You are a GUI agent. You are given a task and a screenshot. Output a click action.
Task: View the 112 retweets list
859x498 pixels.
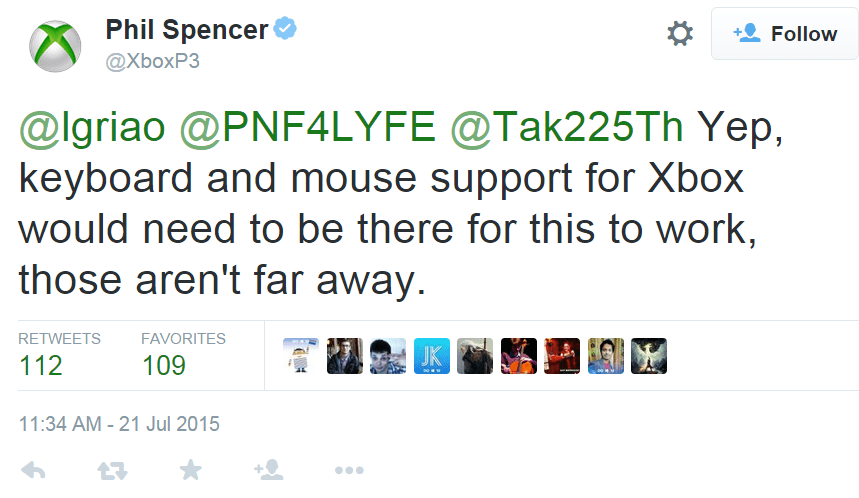(x=41, y=365)
